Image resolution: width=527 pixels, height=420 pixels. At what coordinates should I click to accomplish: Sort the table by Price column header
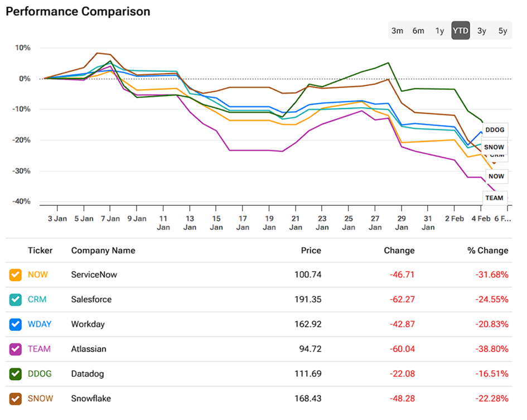coord(311,250)
